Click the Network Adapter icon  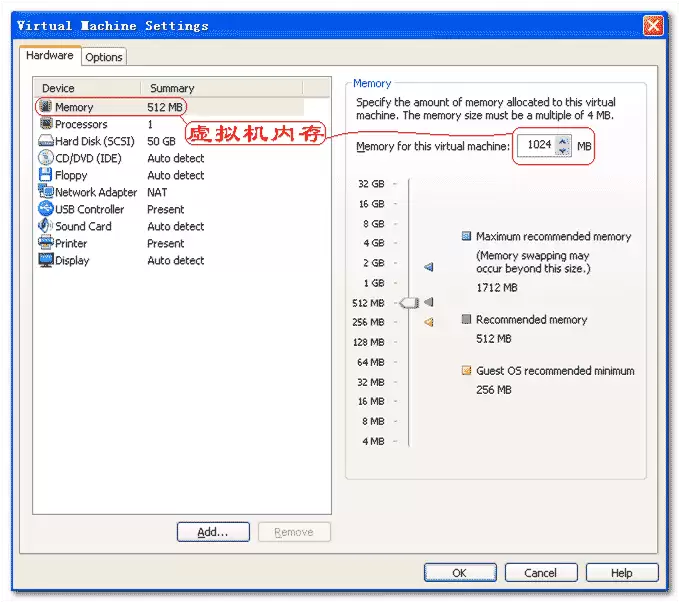coord(46,191)
